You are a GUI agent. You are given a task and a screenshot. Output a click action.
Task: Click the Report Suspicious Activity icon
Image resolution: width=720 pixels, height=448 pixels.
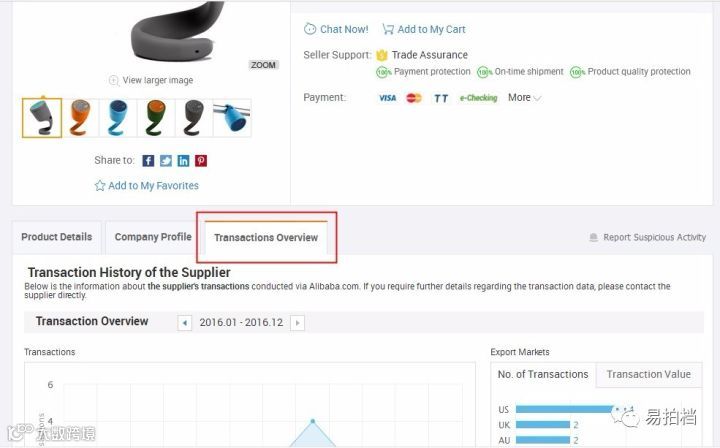click(593, 237)
